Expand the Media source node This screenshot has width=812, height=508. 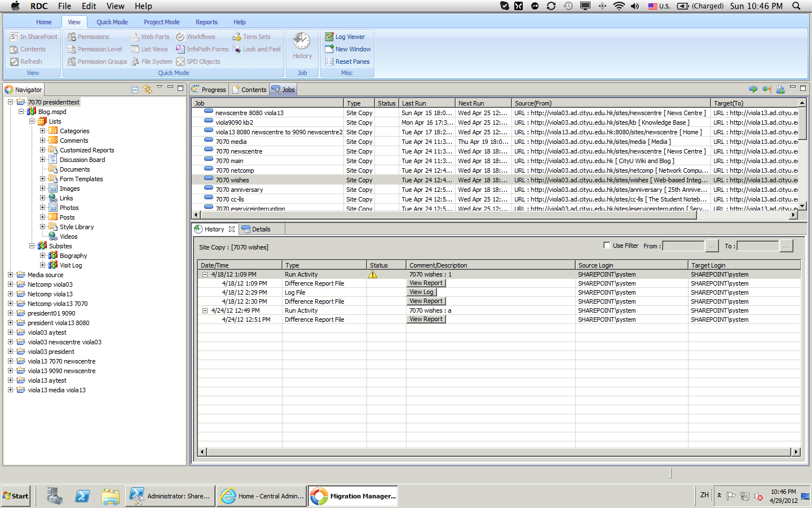coord(10,275)
